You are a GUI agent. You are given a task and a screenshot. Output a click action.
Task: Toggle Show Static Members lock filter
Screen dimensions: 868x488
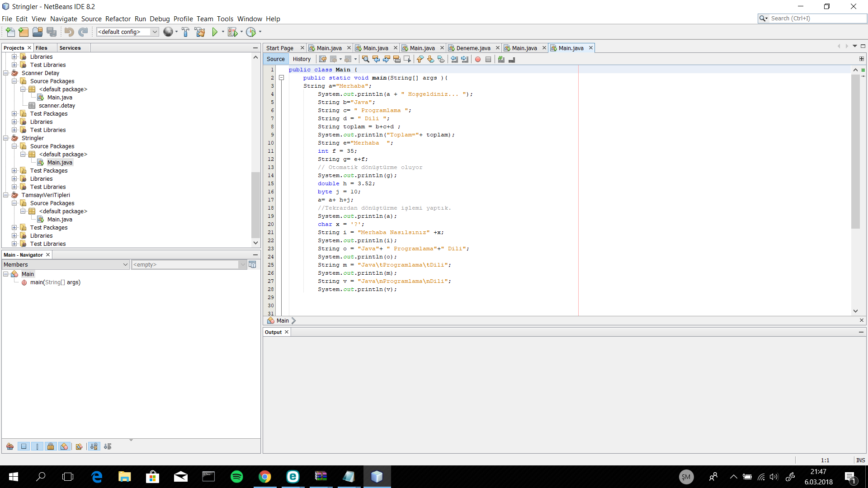(x=51, y=446)
